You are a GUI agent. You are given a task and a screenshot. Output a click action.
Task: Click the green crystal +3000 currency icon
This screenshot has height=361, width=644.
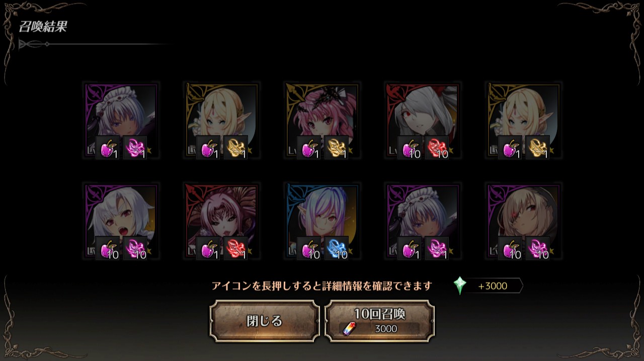(460, 285)
